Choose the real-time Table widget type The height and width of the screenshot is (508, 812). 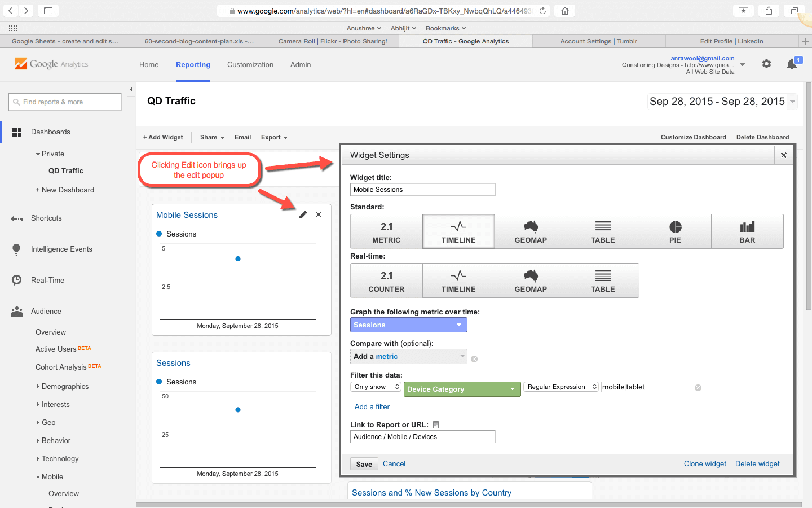(603, 281)
